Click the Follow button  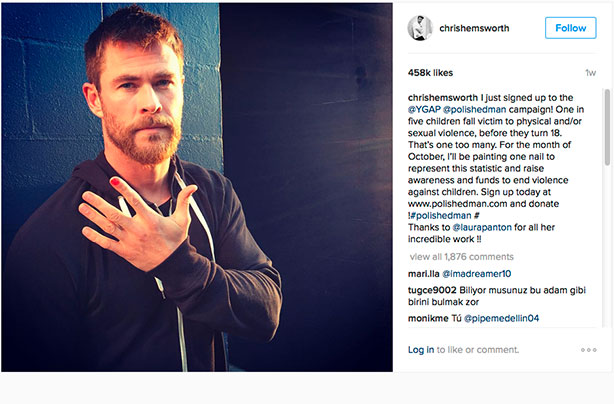[x=571, y=28]
